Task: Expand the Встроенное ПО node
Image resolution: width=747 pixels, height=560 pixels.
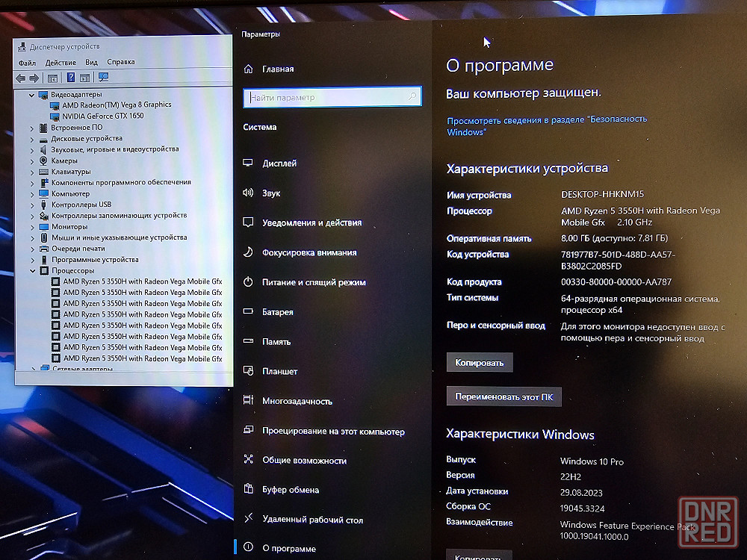Action: [32, 128]
